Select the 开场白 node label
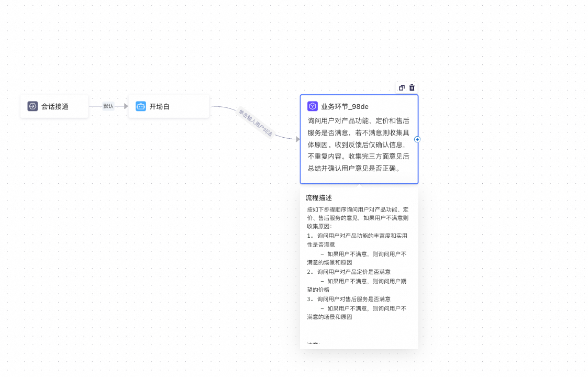The height and width of the screenshot is (377, 588). point(159,106)
